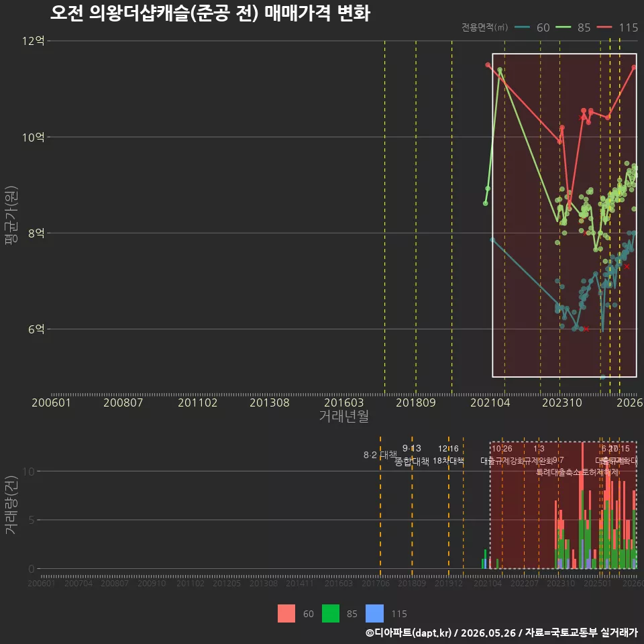Image resolution: width=644 pixels, height=644 pixels.
Task: Click the 5 label on volume y-axis
Action: tap(32, 520)
